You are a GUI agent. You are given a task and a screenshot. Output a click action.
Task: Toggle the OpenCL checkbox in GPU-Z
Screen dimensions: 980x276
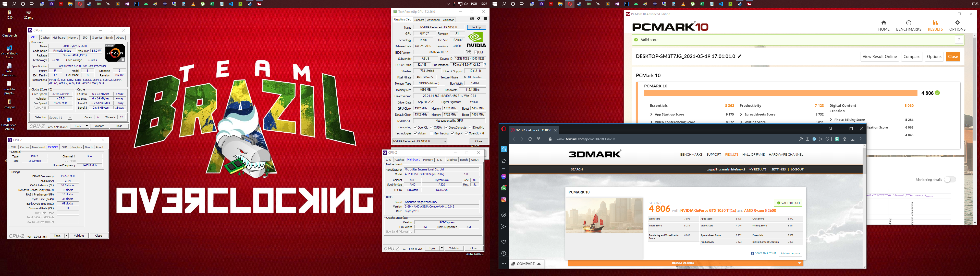[x=415, y=127]
